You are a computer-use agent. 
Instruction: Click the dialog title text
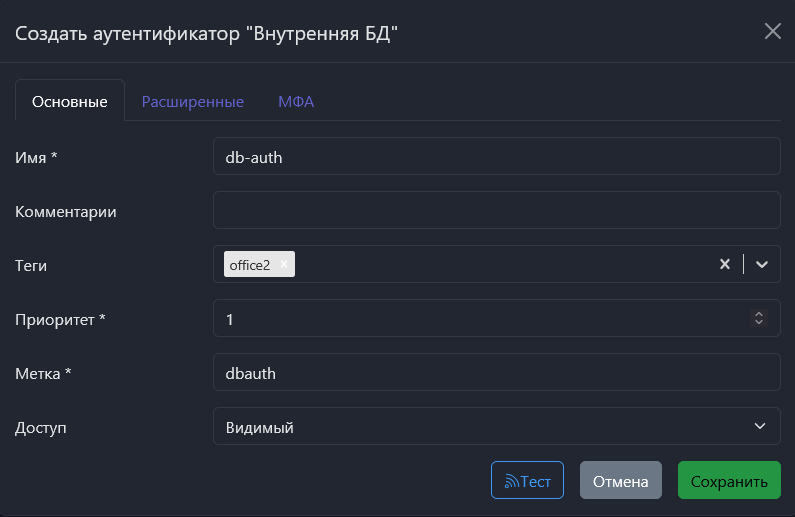pos(207,33)
